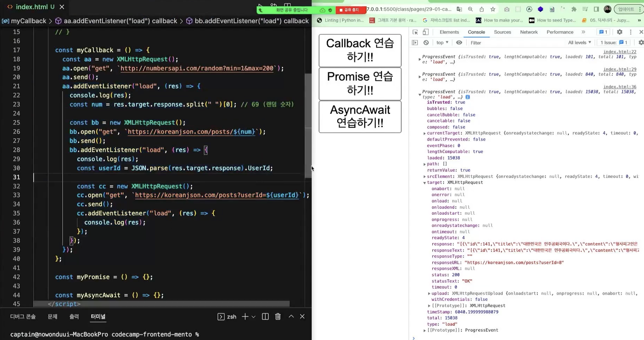This screenshot has width=644, height=340.
Task: Open the index.html:36 source link
Action: pos(620,87)
